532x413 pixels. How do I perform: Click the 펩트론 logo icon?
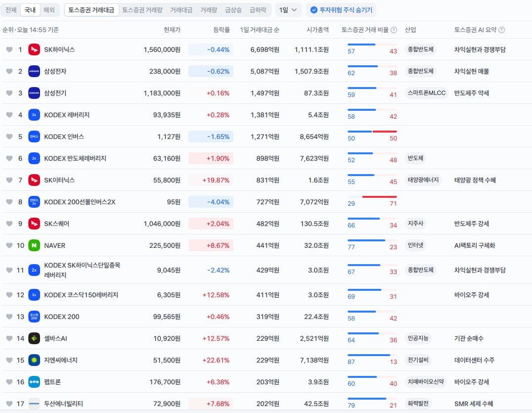[x=34, y=382]
